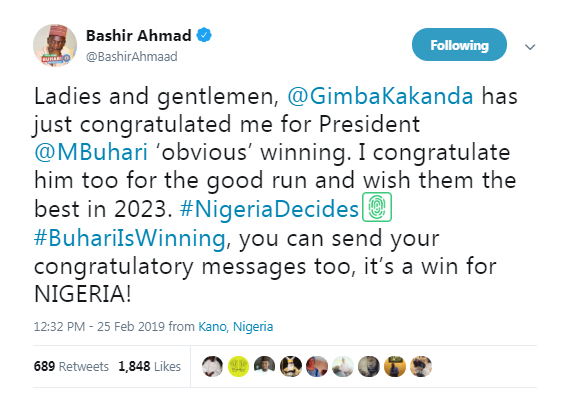Open the #NigeriaDecides hashtag
Screen dimensions: 568x393
[269, 209]
